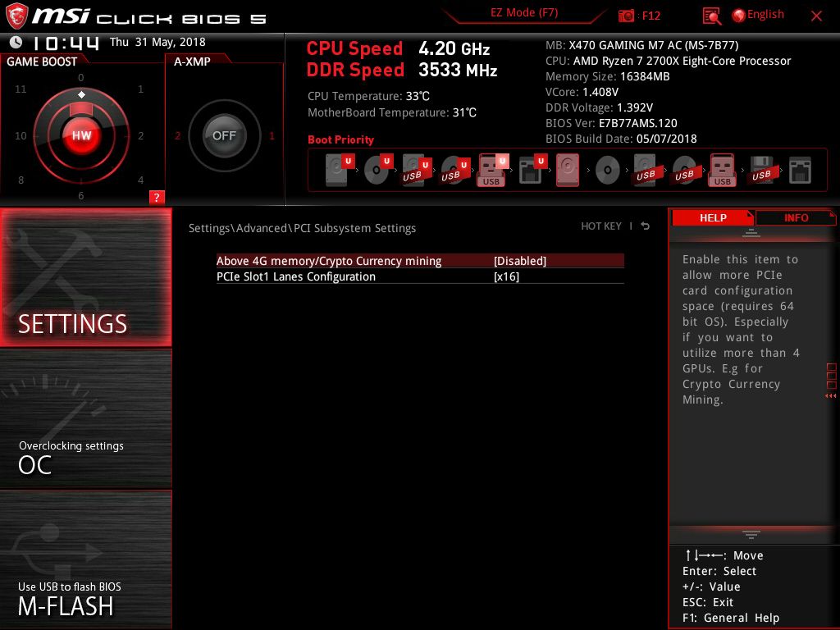This screenshot has width=840, height=630.
Task: Exit BIOS with the red X
Action: click(816, 16)
